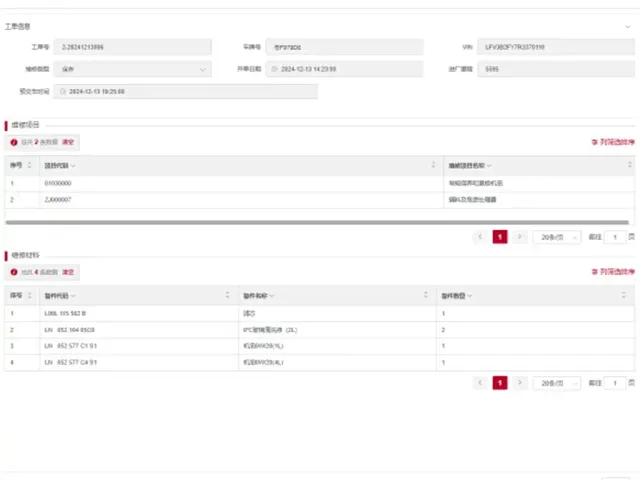
Task: Go to next page in materials pagination
Action: click(520, 383)
